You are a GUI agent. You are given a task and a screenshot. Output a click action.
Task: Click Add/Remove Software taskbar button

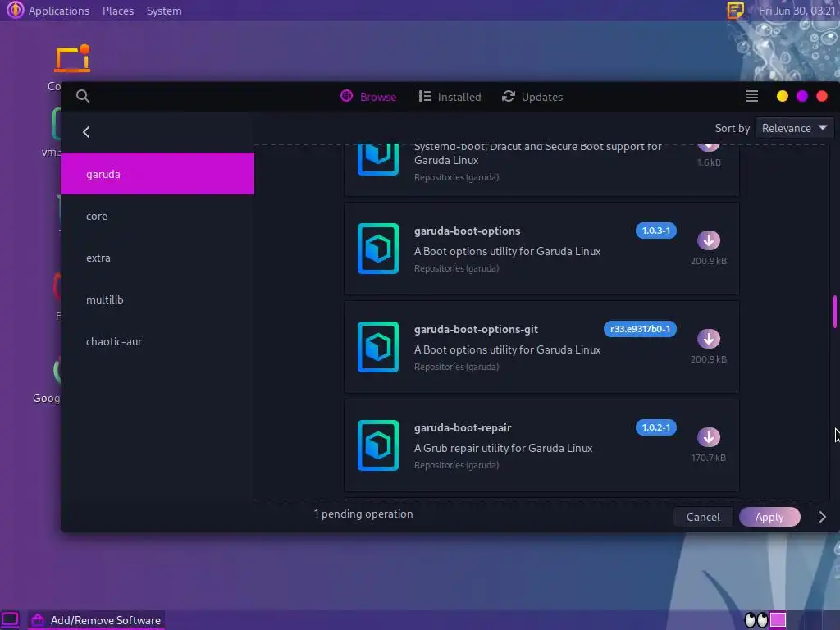pos(97,620)
